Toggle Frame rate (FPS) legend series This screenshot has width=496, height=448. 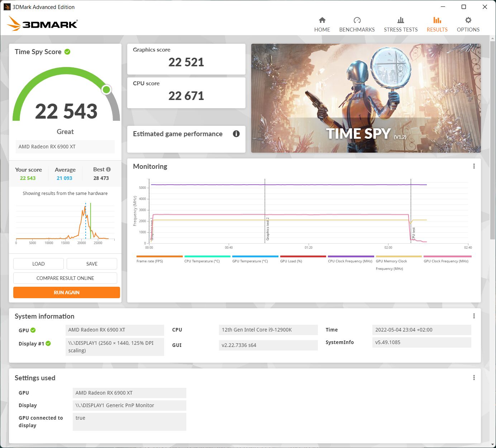coord(159,259)
